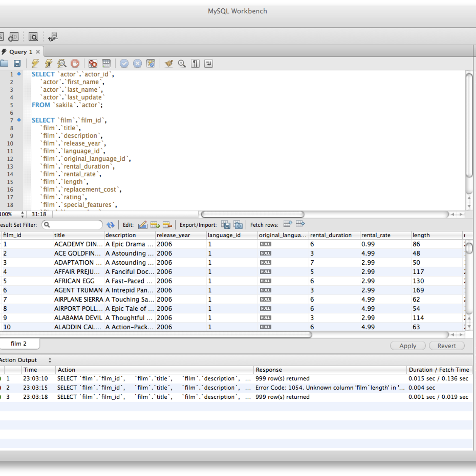Select Error Code 1054 output row
Image resolution: width=476 pixels, height=476 pixels.
(x=237, y=388)
